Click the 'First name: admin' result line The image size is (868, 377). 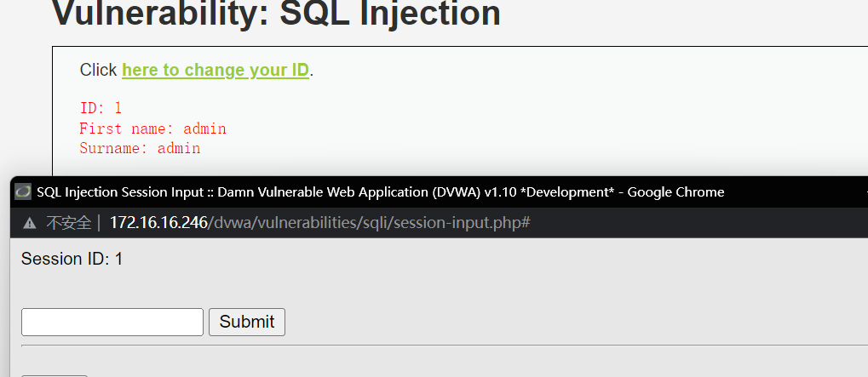tap(152, 129)
